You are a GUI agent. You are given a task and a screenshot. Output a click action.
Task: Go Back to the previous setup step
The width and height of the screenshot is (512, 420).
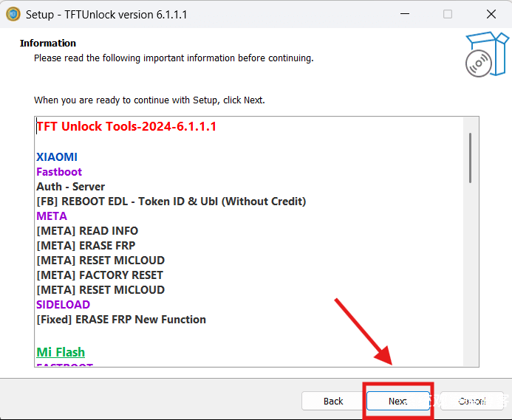333,401
